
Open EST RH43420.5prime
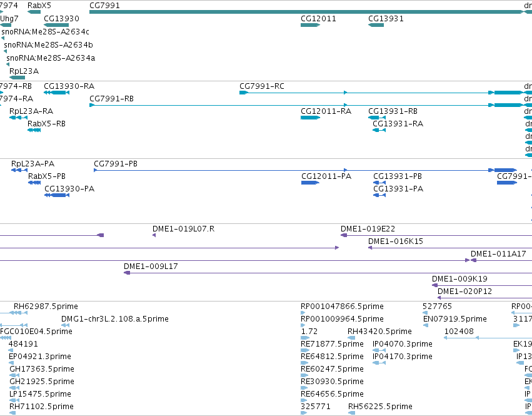coord(351,338)
